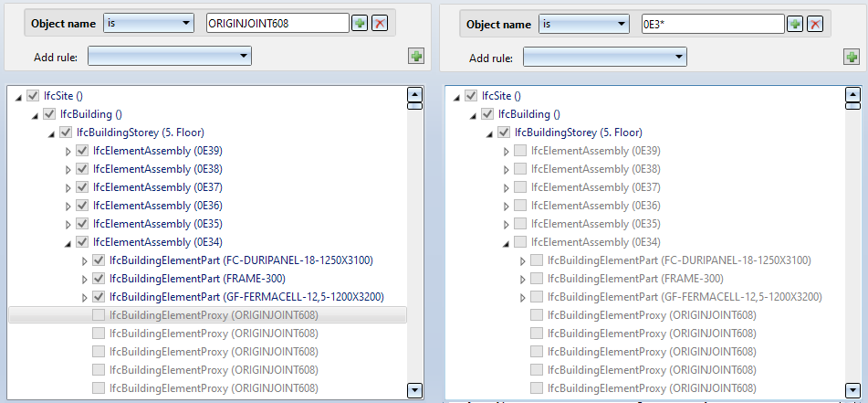Image resolution: width=868 pixels, height=403 pixels.
Task: Check IfcElementAssembly 0E34 in right tree
Action: point(520,242)
